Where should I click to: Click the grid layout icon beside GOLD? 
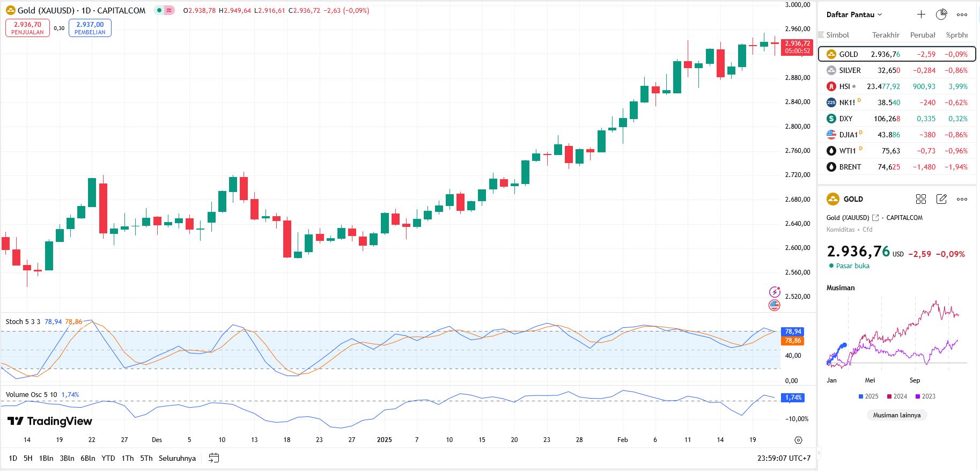tap(921, 199)
